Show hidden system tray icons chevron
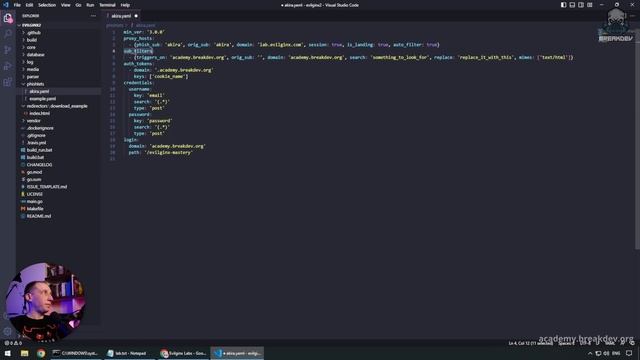The height and width of the screenshot is (360, 640). point(590,353)
